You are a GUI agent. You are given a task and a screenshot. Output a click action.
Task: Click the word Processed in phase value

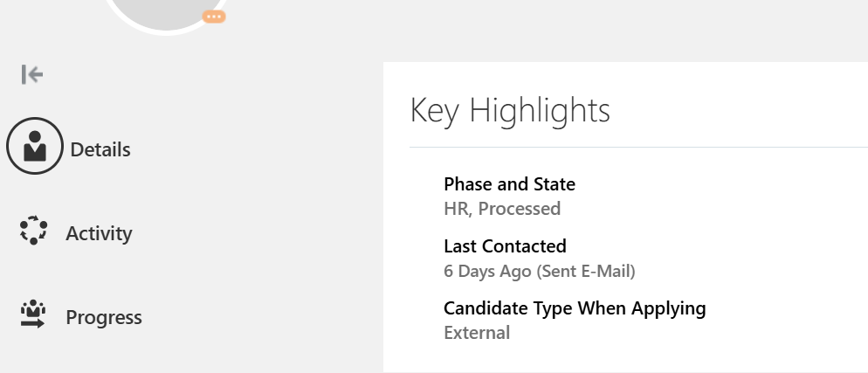(520, 209)
